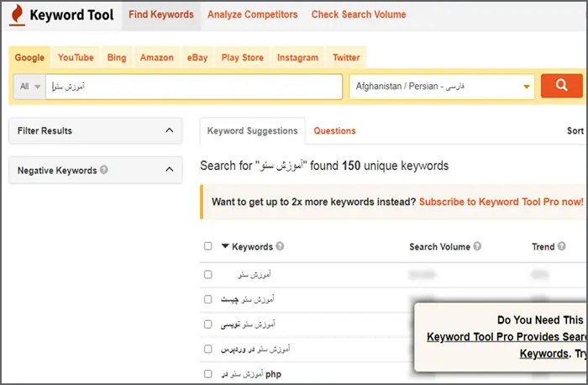Click keyword text آموزش سئو نویسی

point(248,324)
